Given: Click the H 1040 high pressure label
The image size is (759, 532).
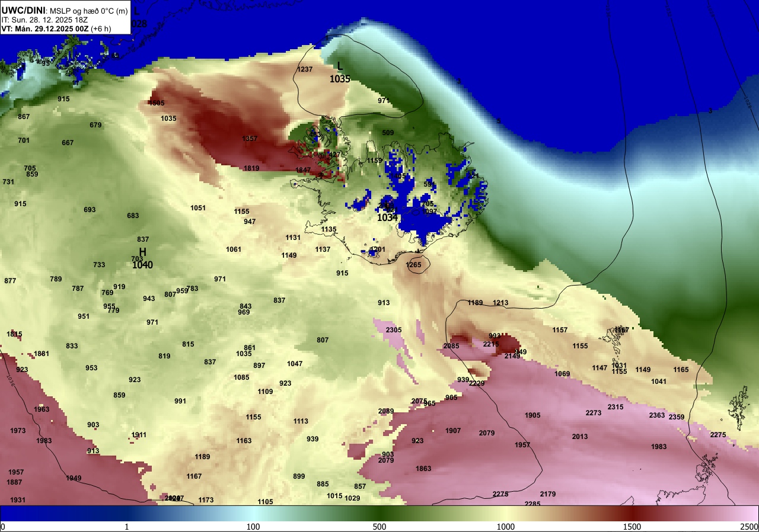Looking at the screenshot, I should click(142, 259).
